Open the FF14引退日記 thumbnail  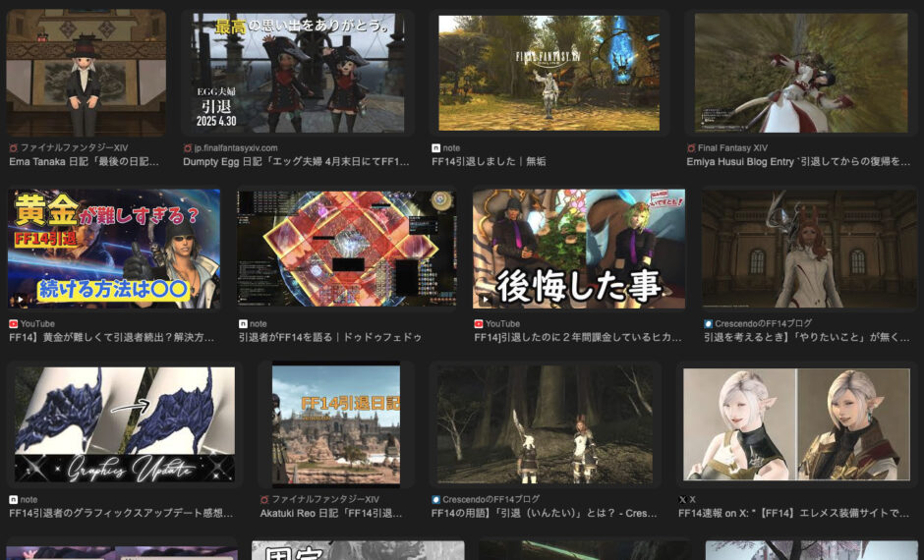point(336,424)
